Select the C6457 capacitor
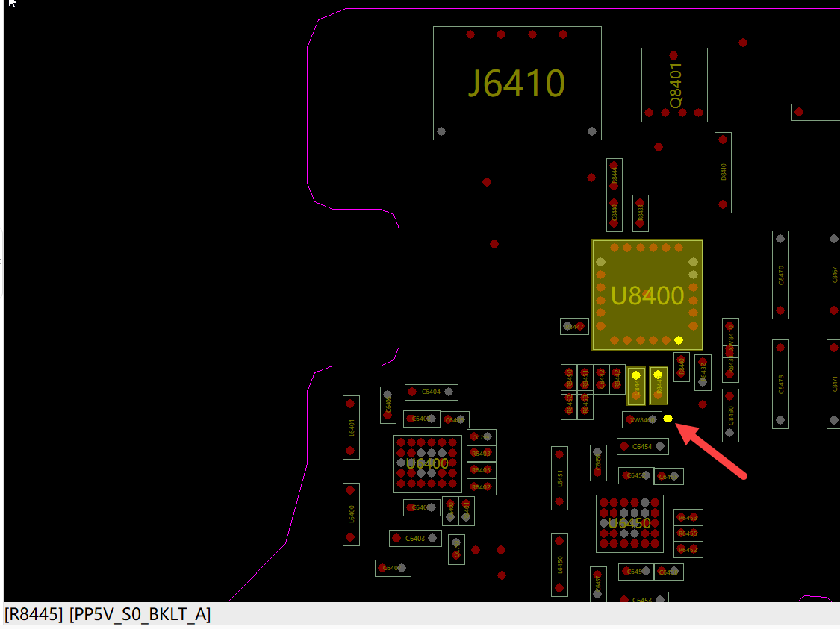840x629 pixels. (598, 583)
